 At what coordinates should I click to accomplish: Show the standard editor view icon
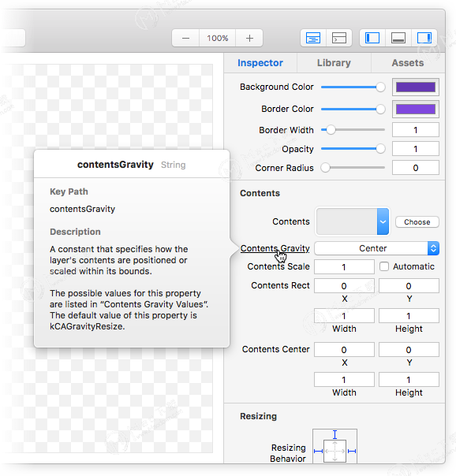pyautogui.click(x=313, y=39)
